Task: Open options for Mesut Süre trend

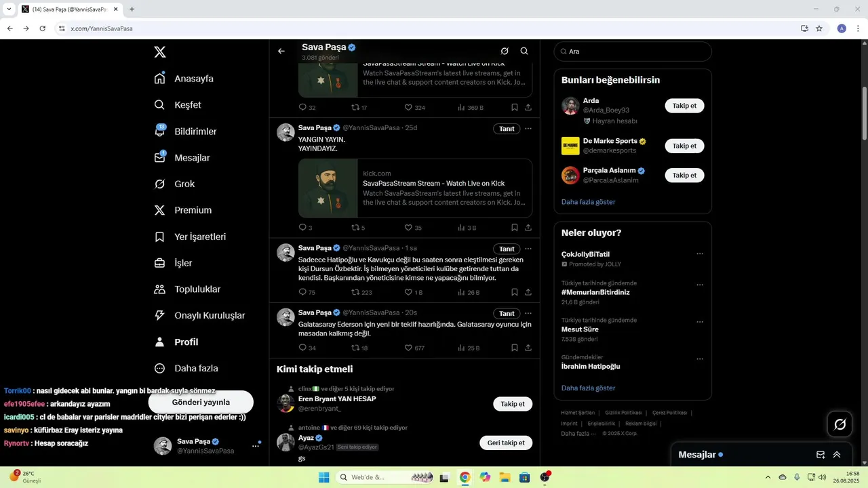Action: point(700,322)
